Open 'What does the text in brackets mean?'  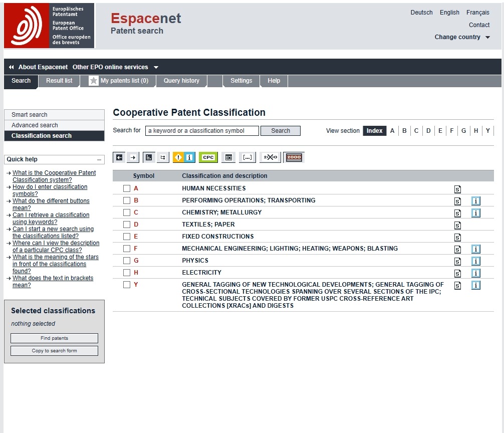tap(53, 282)
